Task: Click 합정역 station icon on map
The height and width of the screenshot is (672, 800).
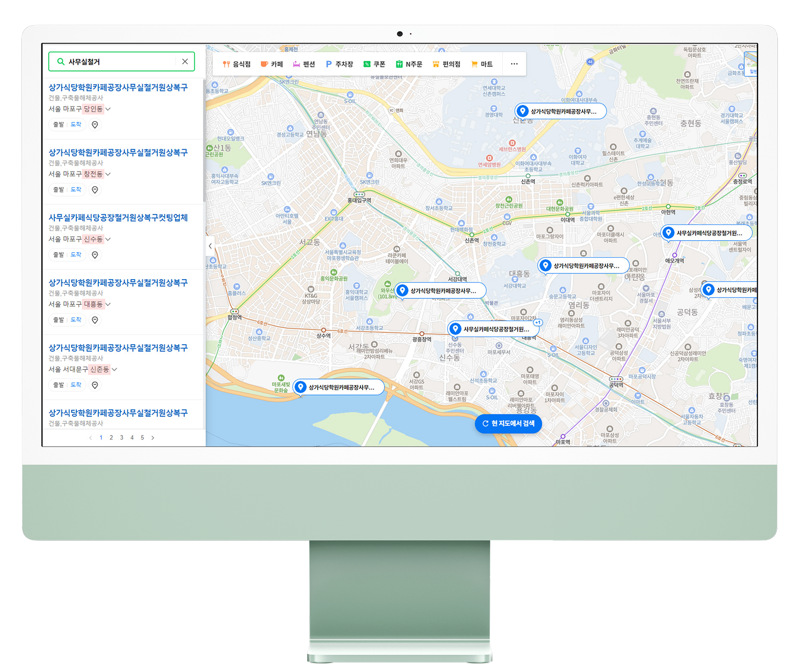Action: (235, 311)
